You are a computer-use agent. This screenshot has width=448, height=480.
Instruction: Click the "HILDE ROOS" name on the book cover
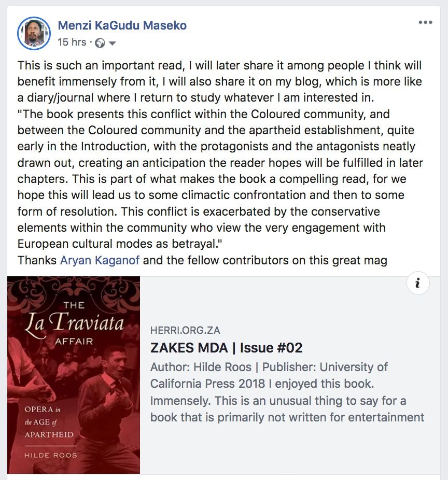[x=51, y=455]
